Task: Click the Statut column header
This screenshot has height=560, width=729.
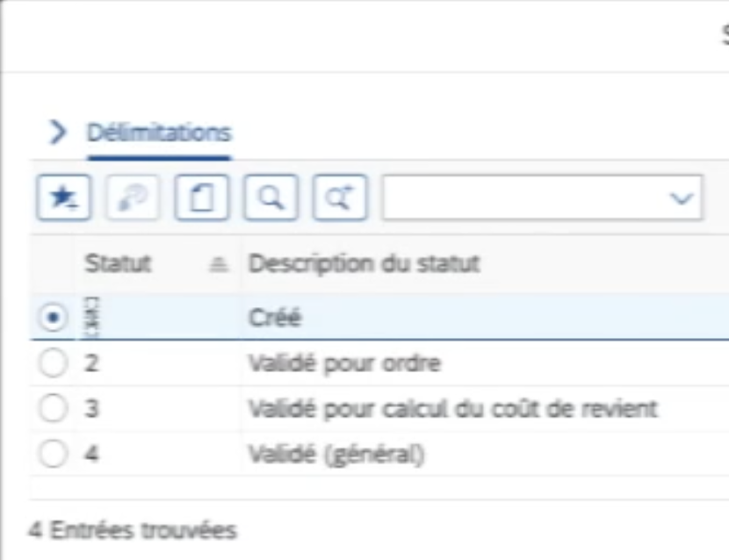Action: click(x=119, y=264)
